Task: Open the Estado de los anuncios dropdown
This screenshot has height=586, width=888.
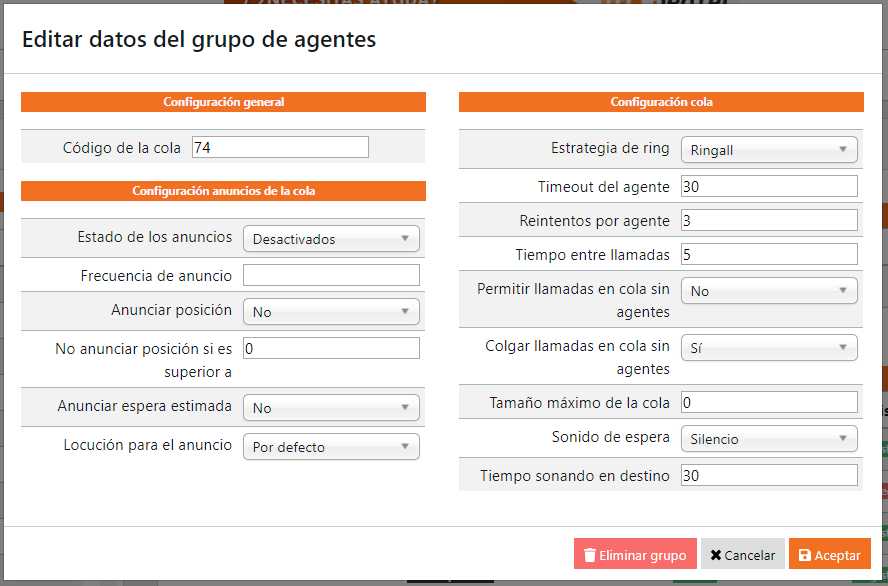Action: (x=331, y=239)
